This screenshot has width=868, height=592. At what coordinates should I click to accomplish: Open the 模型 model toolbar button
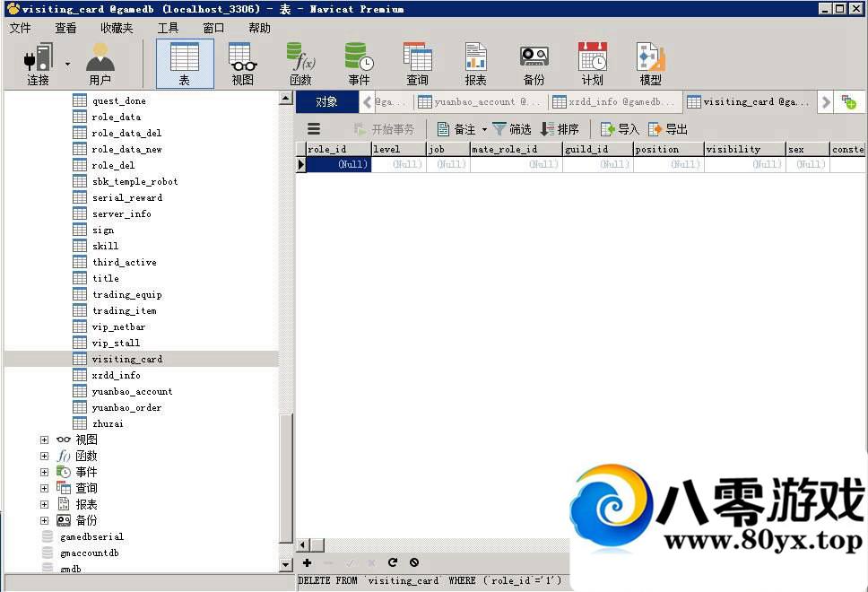click(x=650, y=64)
